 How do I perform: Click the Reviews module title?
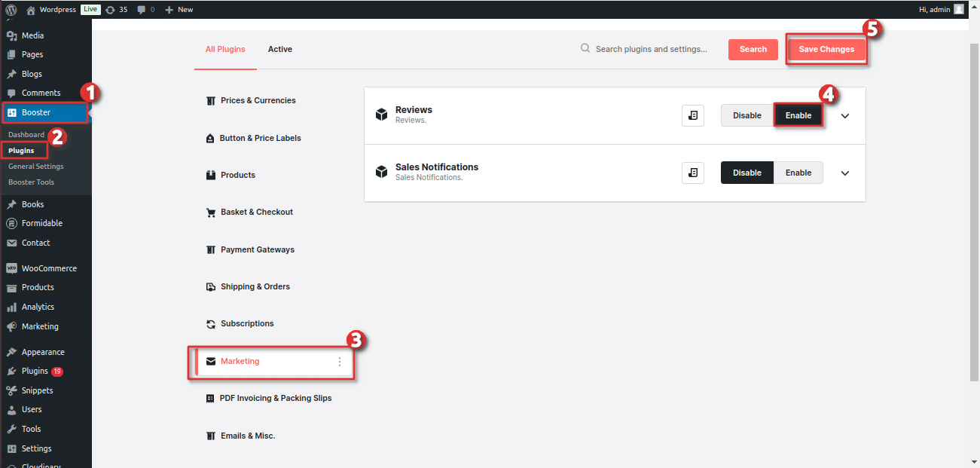[414, 110]
